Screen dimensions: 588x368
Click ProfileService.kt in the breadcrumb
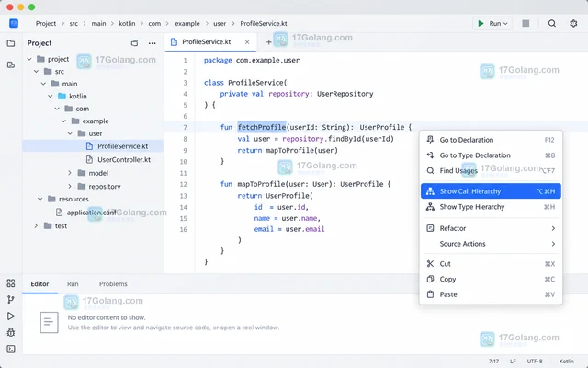[x=264, y=23]
